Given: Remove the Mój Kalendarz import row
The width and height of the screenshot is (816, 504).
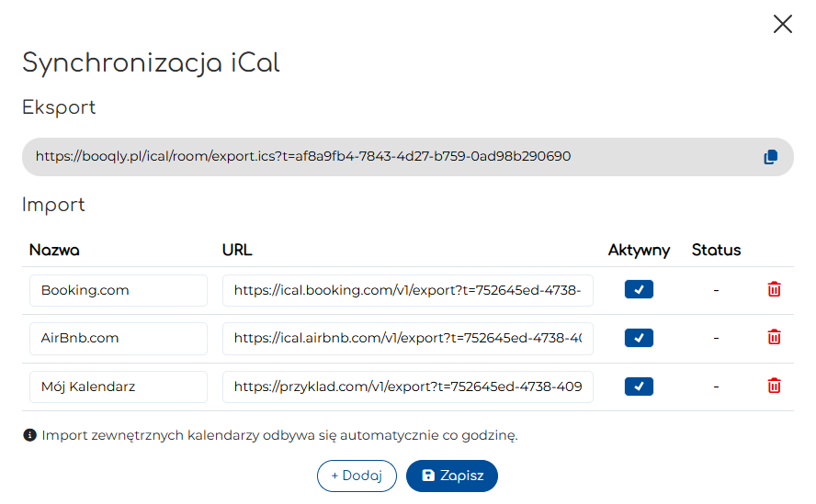Looking at the screenshot, I should tap(775, 386).
